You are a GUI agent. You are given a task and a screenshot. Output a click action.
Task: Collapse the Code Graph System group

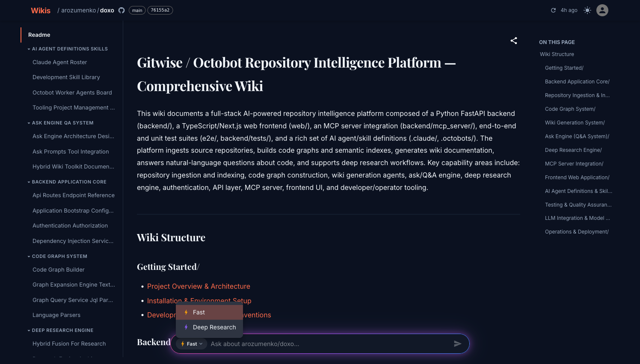(29, 257)
